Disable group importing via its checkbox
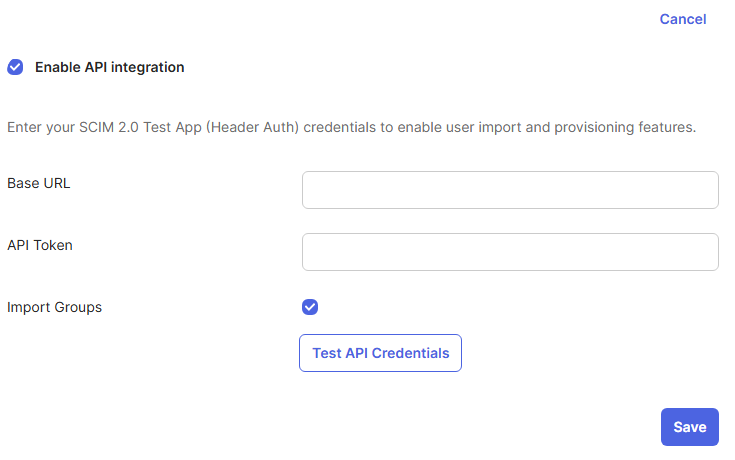 tap(310, 307)
